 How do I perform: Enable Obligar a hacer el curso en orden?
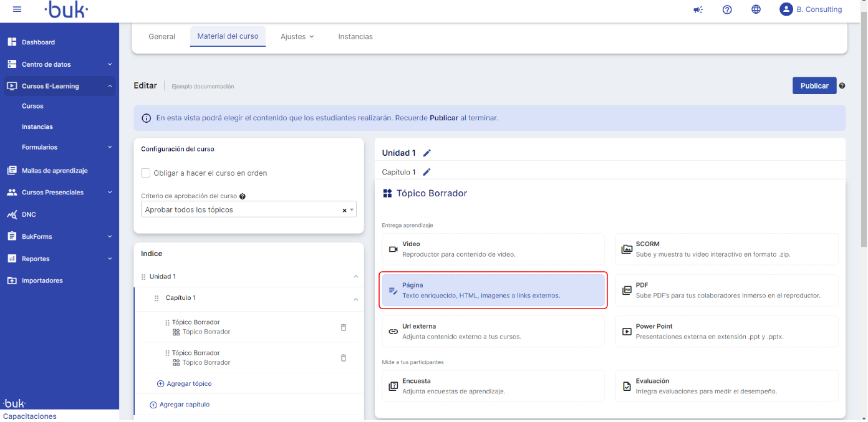[x=146, y=173]
